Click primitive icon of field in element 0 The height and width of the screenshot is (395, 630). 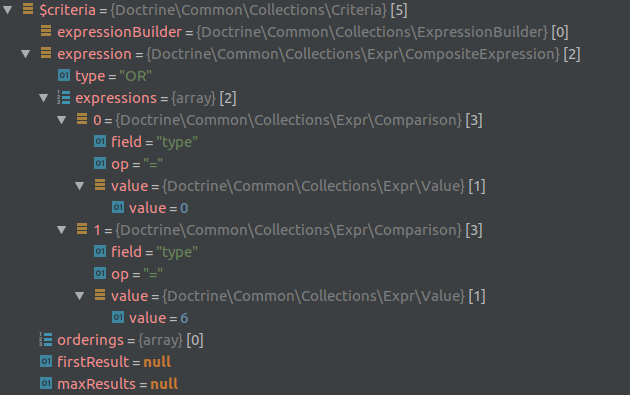click(100, 141)
